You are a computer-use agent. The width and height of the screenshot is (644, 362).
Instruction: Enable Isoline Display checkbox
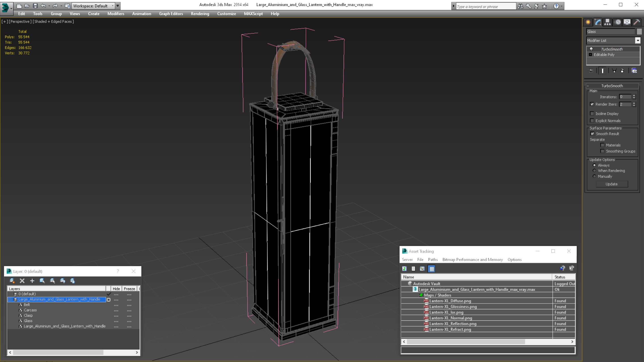click(x=592, y=114)
